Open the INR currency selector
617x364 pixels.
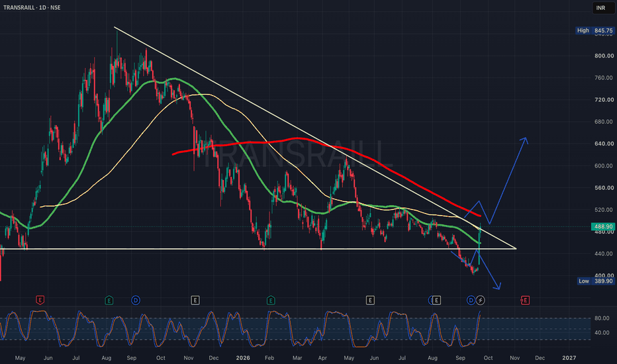(x=602, y=8)
